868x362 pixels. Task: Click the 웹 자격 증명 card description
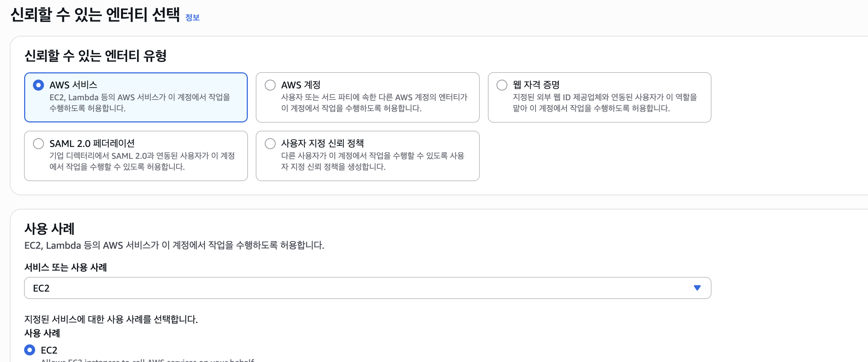point(605,103)
